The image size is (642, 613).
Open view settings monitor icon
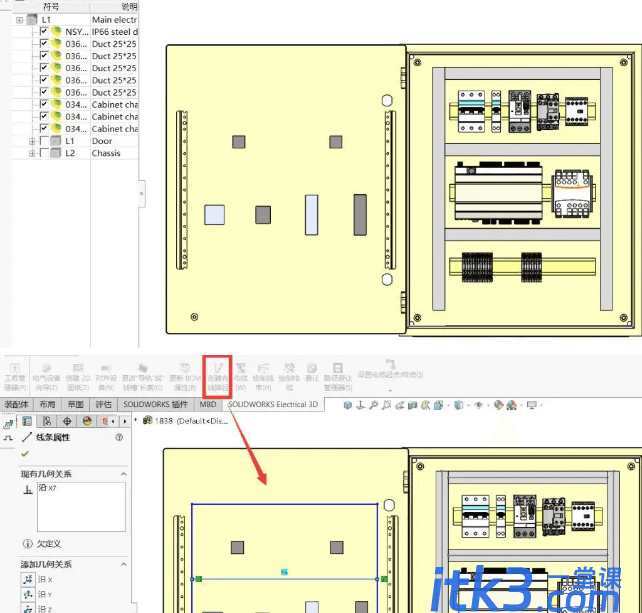(x=532, y=405)
